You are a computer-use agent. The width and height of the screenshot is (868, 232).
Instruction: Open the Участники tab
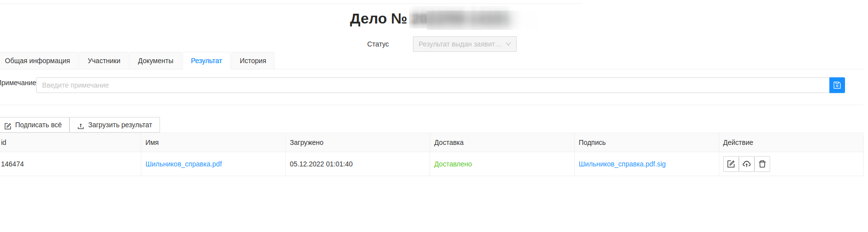click(x=104, y=61)
